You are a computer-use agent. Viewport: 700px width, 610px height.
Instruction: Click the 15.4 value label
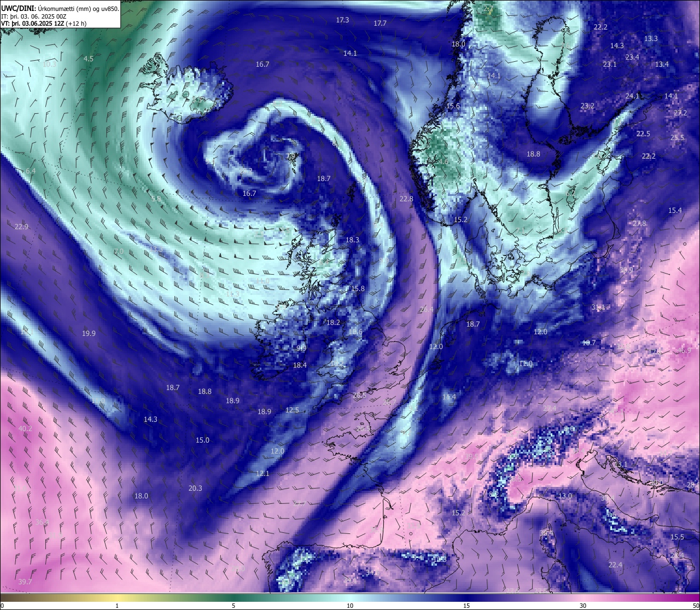pos(675,211)
